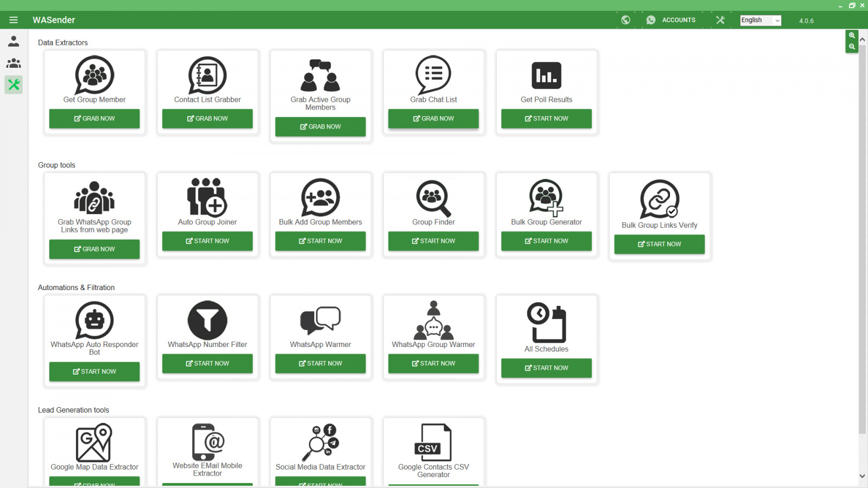Start the Bulk Group Links Verify tool
This screenshot has width=868, height=488.
659,245
